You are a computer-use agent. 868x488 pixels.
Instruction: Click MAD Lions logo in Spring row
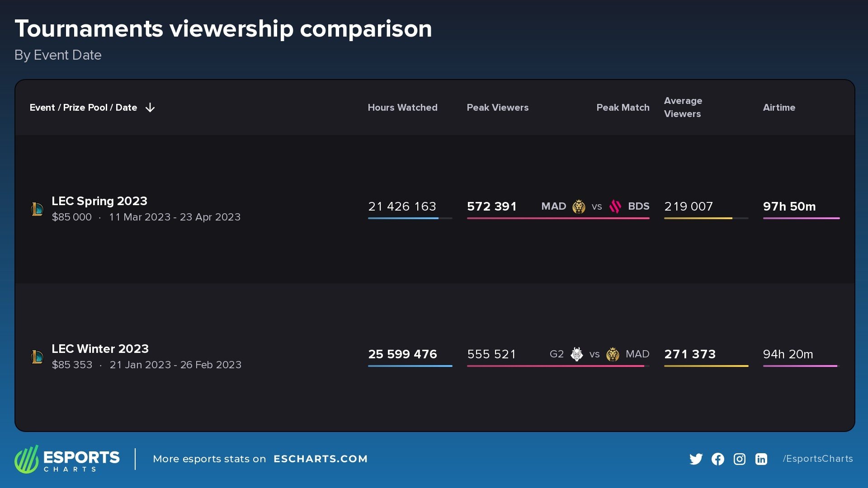579,206
